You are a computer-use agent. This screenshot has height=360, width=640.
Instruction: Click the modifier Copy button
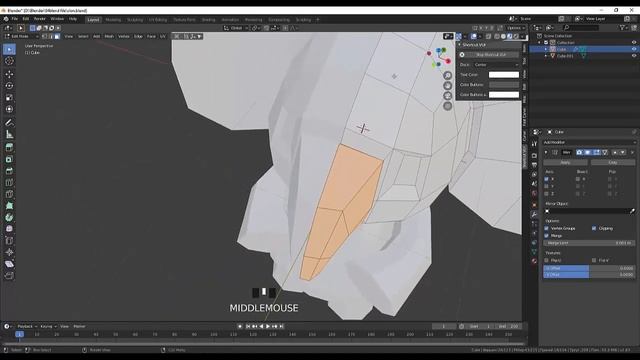(x=613, y=162)
